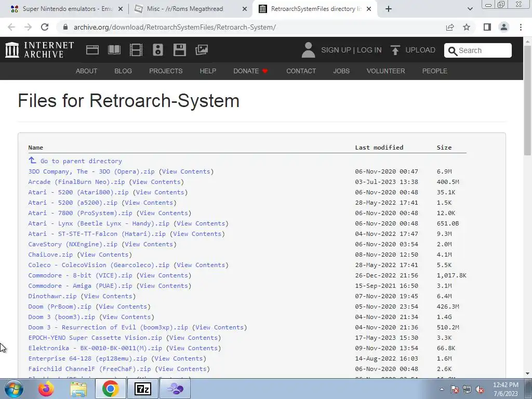The width and height of the screenshot is (532, 399).
Task: Open the Web archive icon
Action: (x=92, y=50)
